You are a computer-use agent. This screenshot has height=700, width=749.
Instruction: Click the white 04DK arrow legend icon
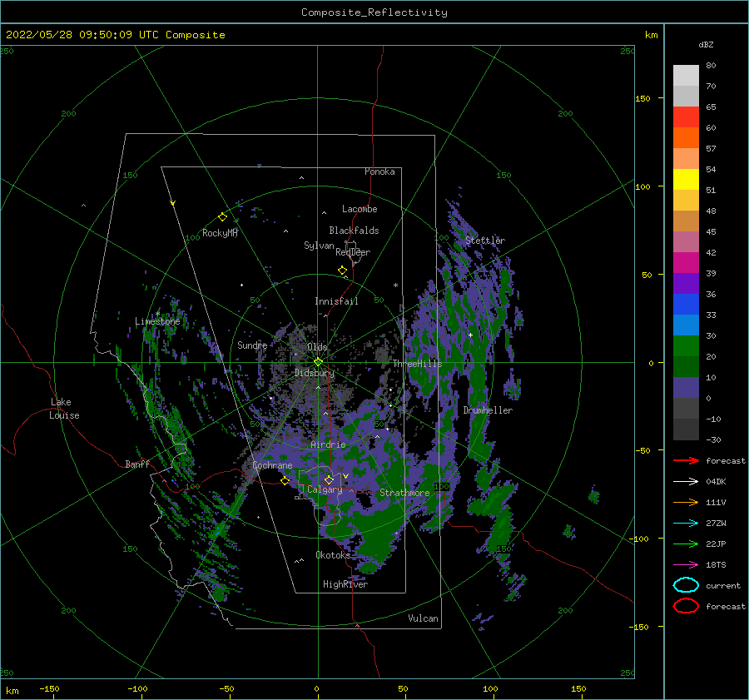pos(686,482)
